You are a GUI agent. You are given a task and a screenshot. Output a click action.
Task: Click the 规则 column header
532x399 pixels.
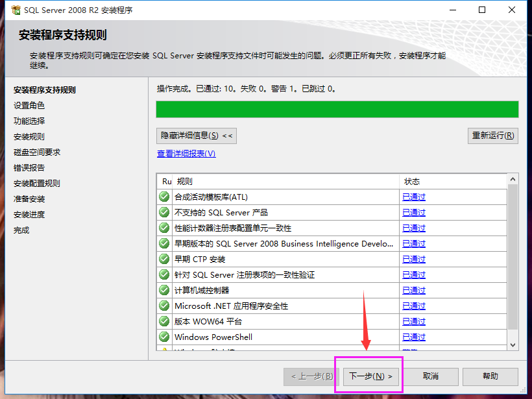(x=285, y=182)
